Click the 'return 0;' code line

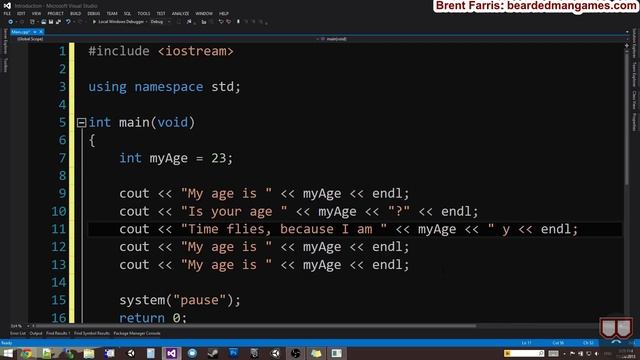(x=153, y=318)
